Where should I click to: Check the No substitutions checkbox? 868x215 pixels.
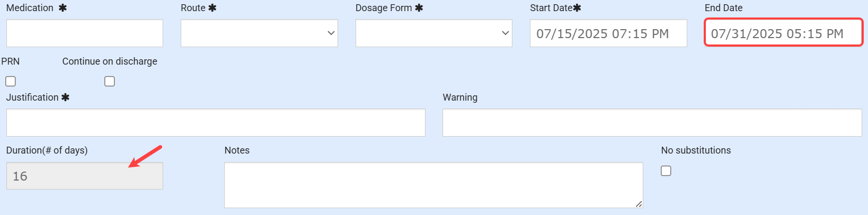click(x=666, y=171)
